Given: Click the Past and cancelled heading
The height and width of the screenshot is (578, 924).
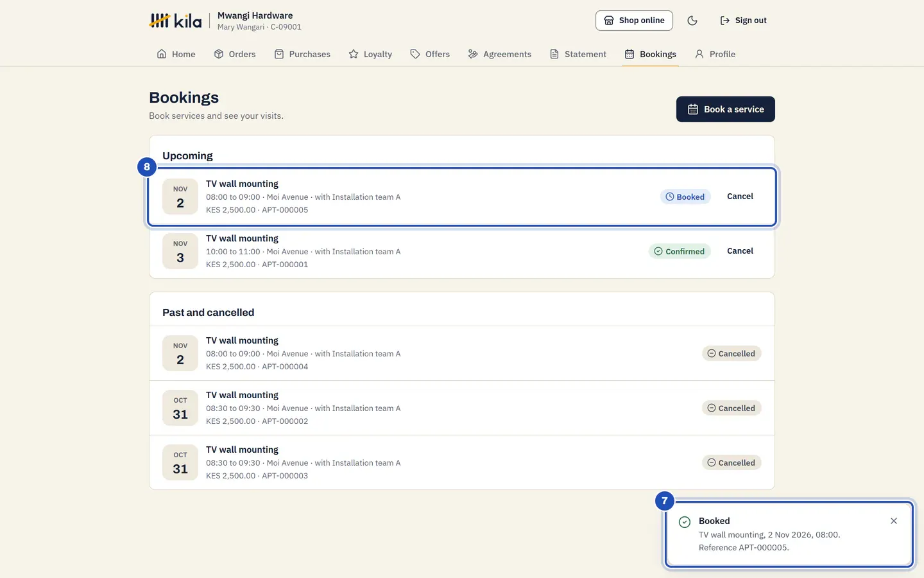Looking at the screenshot, I should coord(209,313).
